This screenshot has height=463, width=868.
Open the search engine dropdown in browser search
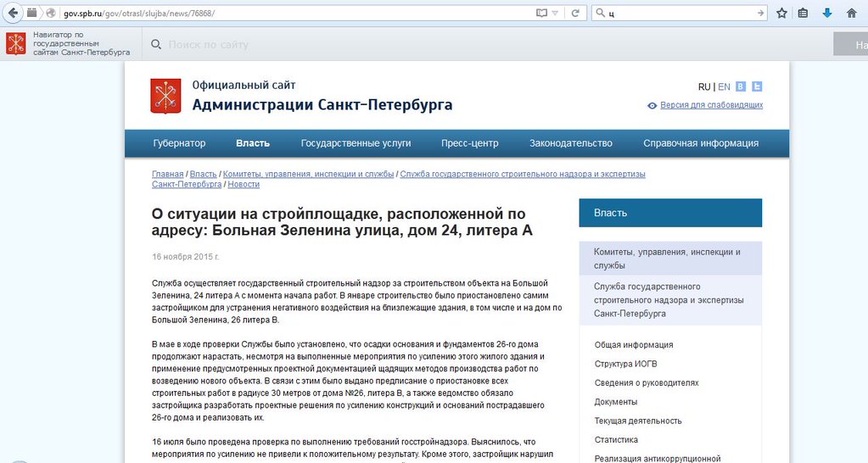[601, 14]
